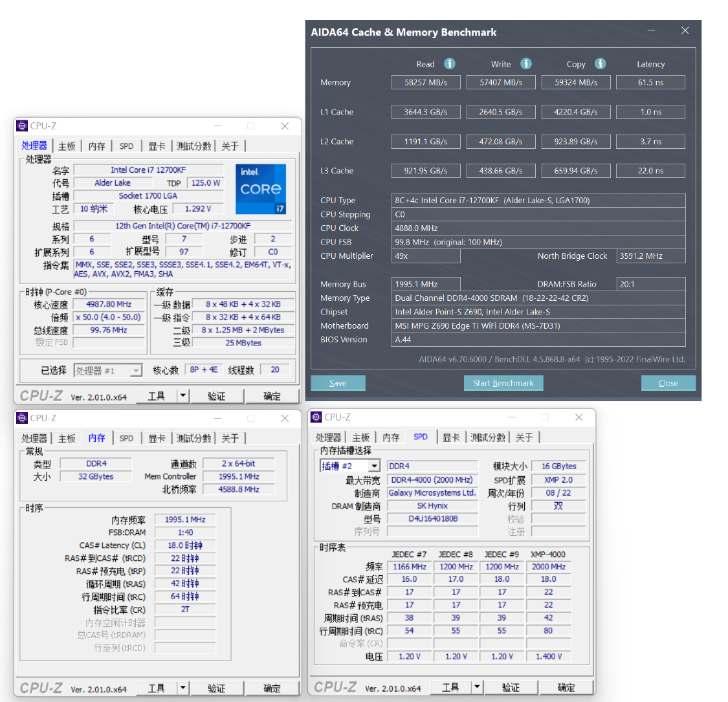Click the CPU-Z logo in the memory window status bar
728x702 pixels.
click(40, 688)
